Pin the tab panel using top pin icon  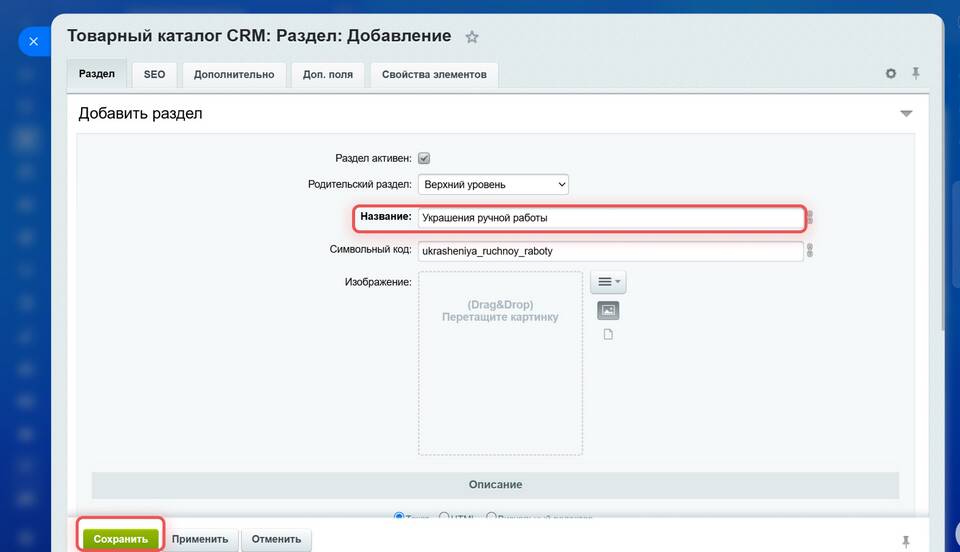click(x=915, y=74)
